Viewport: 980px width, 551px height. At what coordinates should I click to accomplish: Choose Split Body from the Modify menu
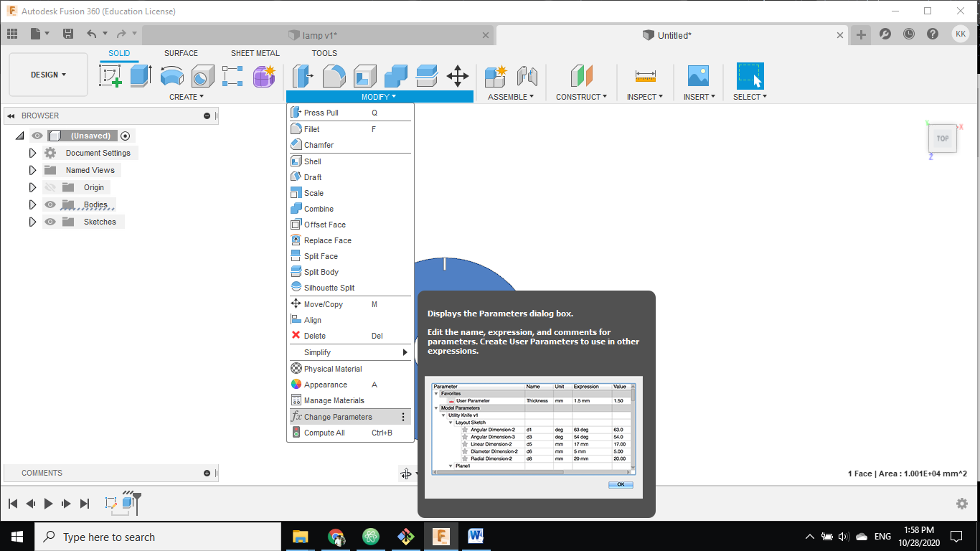pos(350,272)
